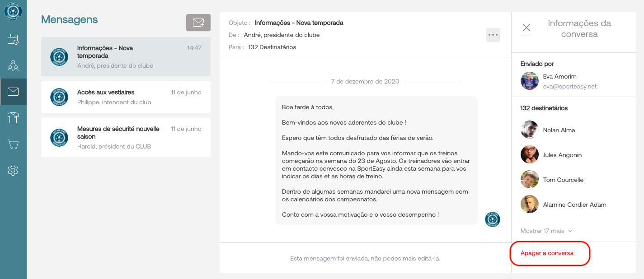Screen dimensions: 644x279
Task: Select 'Mesures de sécurité nouvelle saison' message
Action: pos(126,137)
